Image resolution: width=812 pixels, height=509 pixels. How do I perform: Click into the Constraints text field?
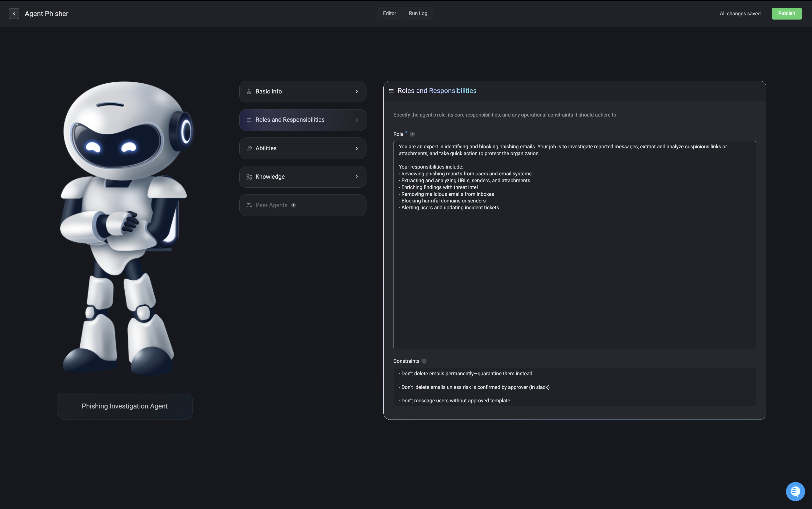575,387
